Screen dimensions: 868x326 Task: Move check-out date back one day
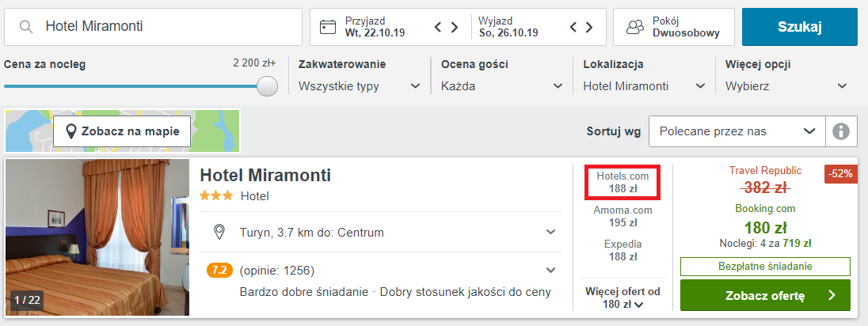pos(573,27)
